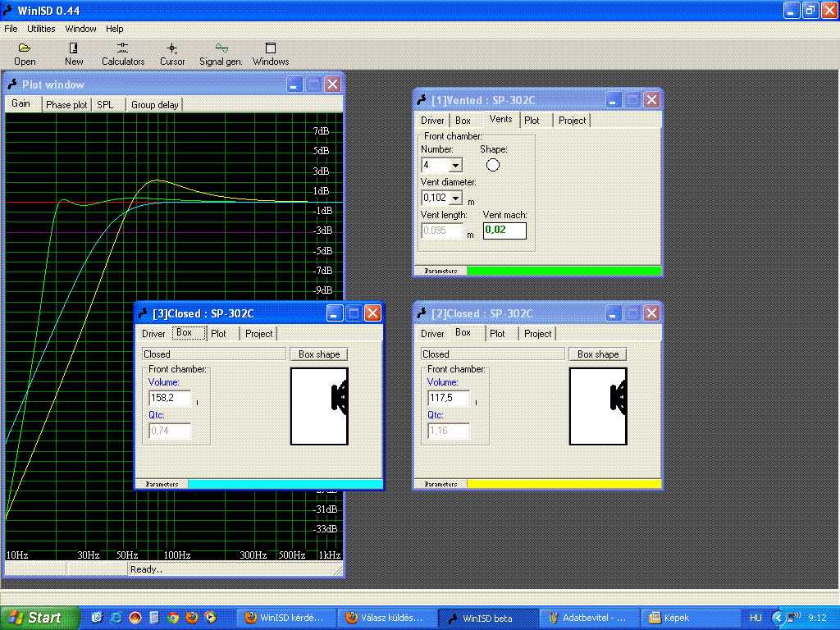840x630 pixels.
Task: Open the Utilities menu
Action: 41,29
